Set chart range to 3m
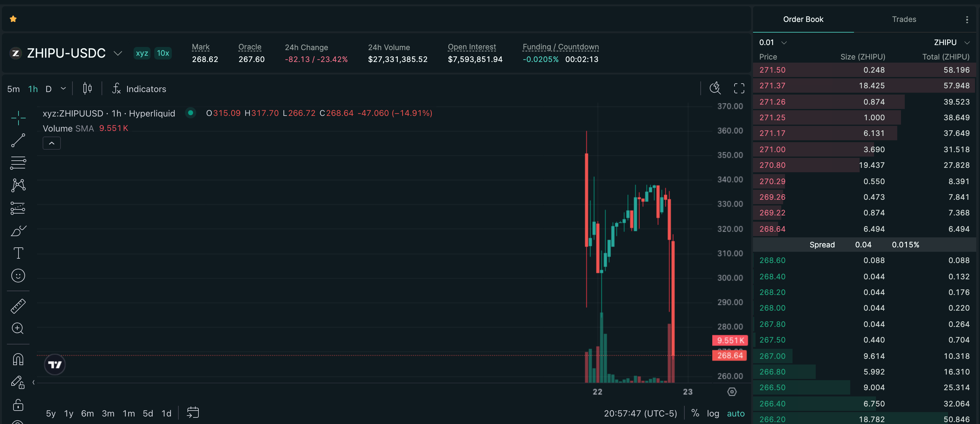980x424 pixels. pos(108,413)
